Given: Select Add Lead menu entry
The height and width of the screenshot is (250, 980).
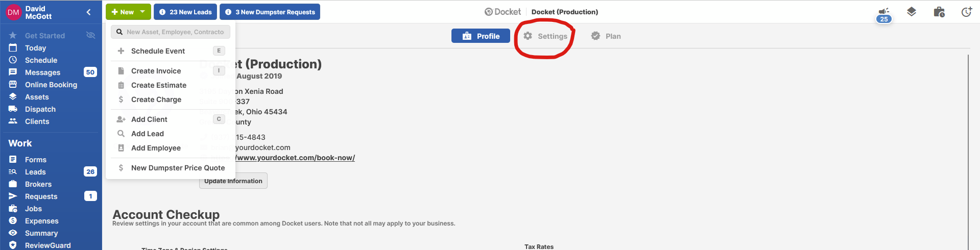Looking at the screenshot, I should point(171,134).
